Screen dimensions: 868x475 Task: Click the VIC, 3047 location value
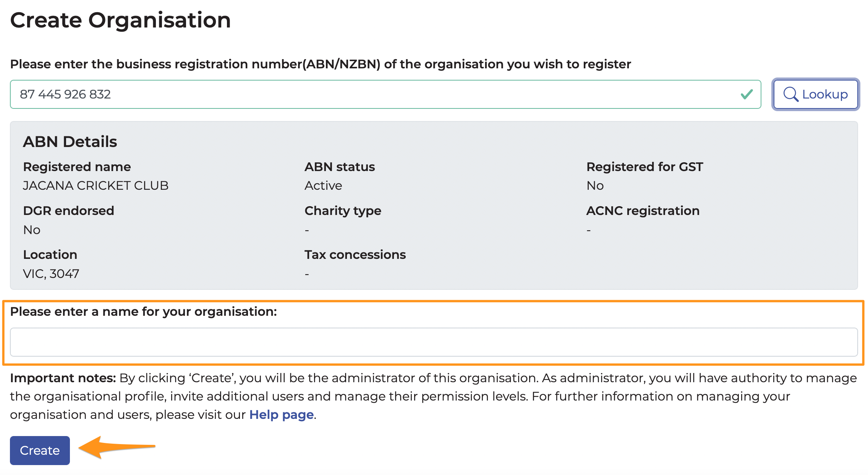51,274
